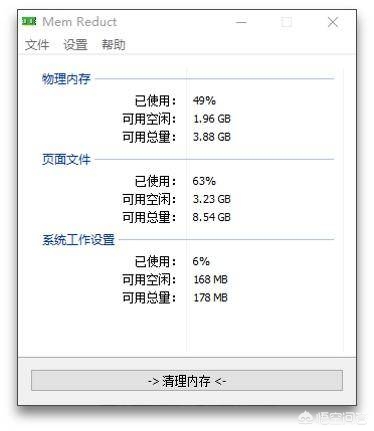Open the 文件 menu
This screenshot has width=374, height=431.
click(x=37, y=44)
